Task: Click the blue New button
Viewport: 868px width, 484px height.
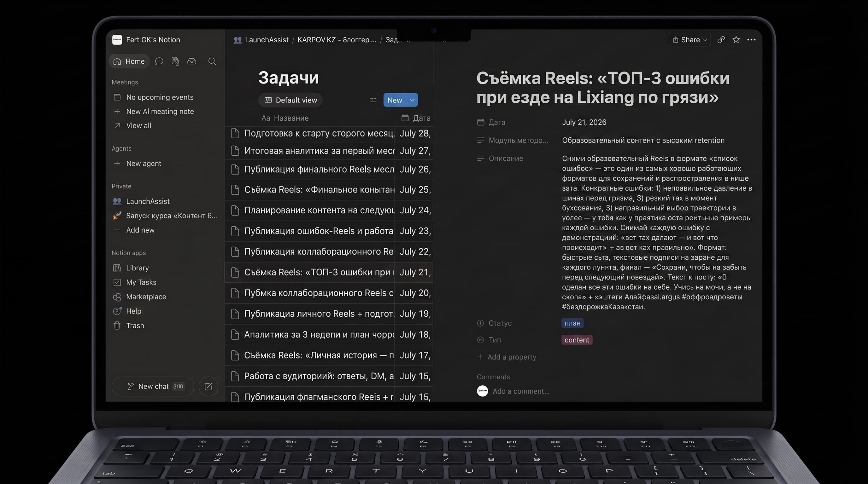Action: (x=395, y=100)
